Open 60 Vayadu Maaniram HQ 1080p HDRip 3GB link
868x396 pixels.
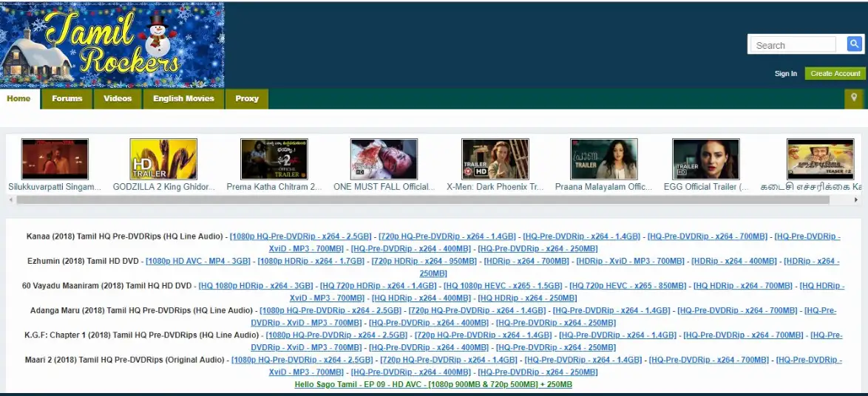[x=256, y=286]
